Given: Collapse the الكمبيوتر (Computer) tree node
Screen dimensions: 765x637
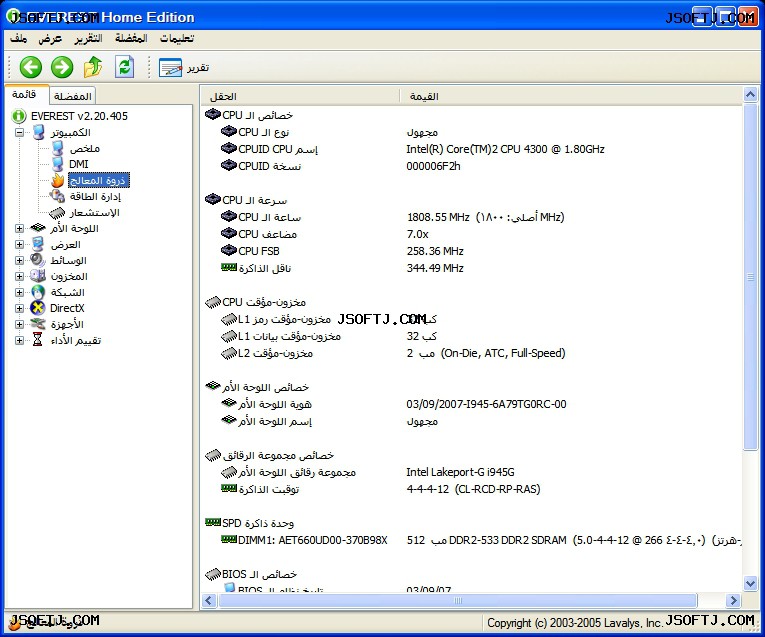Looking at the screenshot, I should tap(19, 132).
